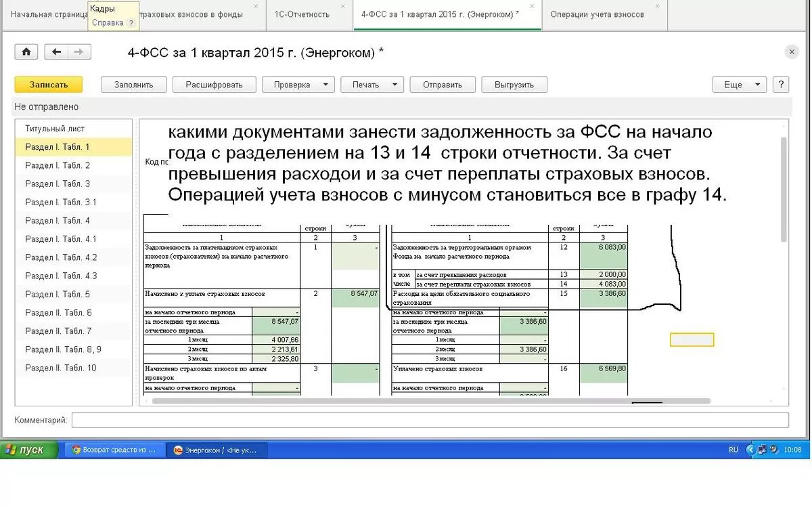
Task: Select Раздел I. Табл. 4.3
Action: click(73, 276)
